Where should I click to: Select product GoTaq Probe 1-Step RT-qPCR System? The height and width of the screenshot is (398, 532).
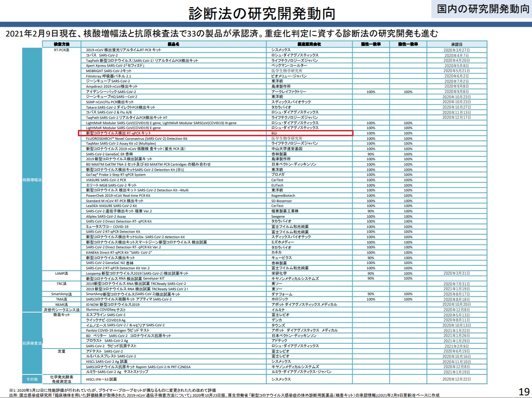[x=116, y=175]
